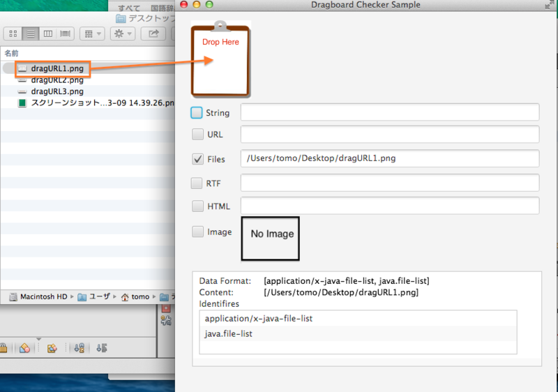
Task: Click the sort A-Z icon in IDE toolbar
Action: click(79, 348)
